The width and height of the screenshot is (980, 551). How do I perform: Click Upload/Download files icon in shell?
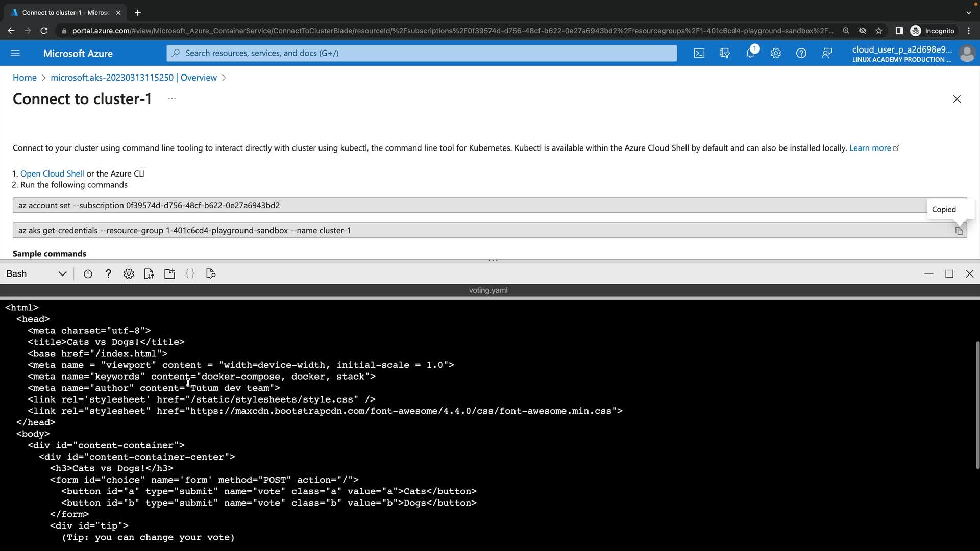[x=149, y=274]
